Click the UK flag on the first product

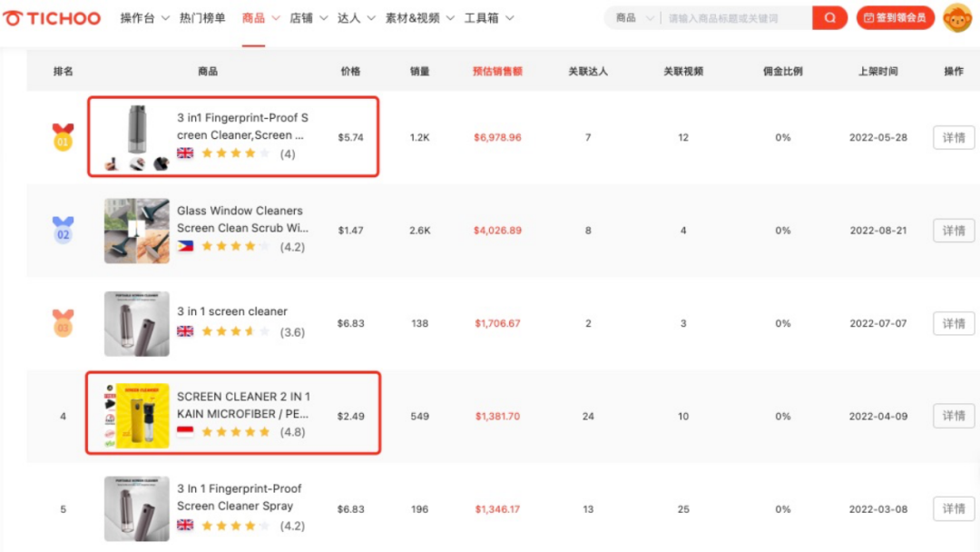(185, 153)
